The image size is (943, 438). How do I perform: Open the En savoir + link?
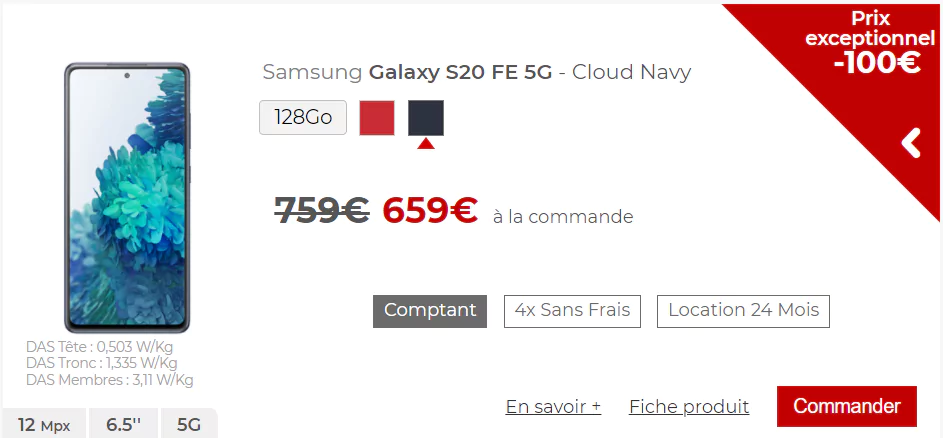[x=553, y=407]
